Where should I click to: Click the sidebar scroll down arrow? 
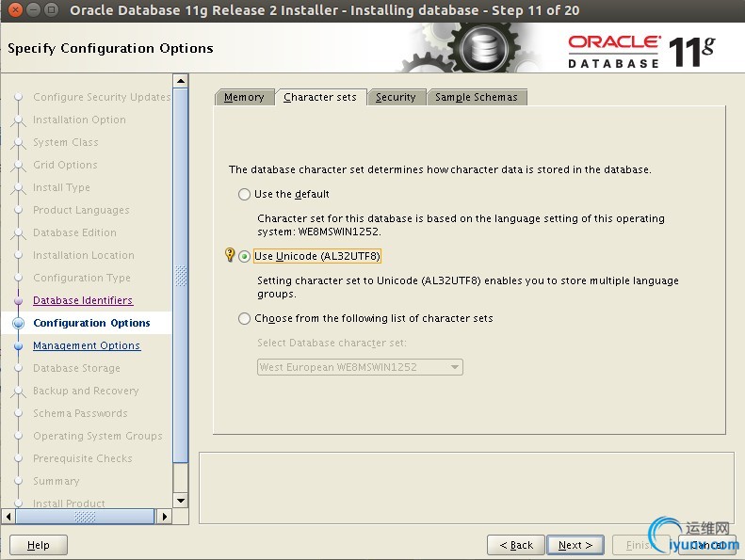click(181, 500)
